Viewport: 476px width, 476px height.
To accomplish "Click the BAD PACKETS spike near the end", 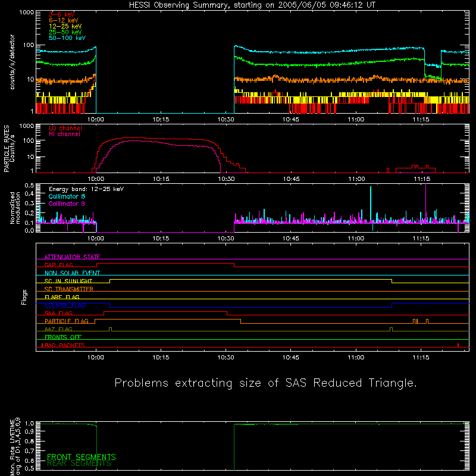I will coord(458,345).
